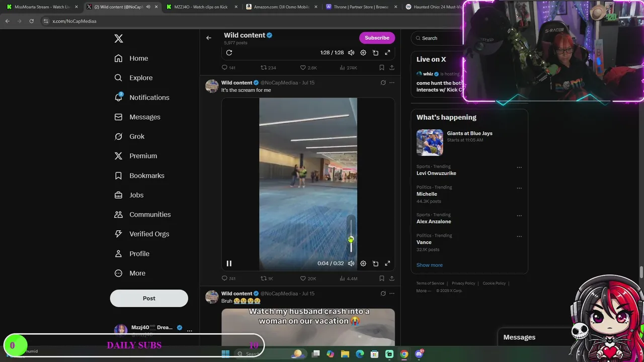Share the post with 4.4M views

click(x=392, y=279)
